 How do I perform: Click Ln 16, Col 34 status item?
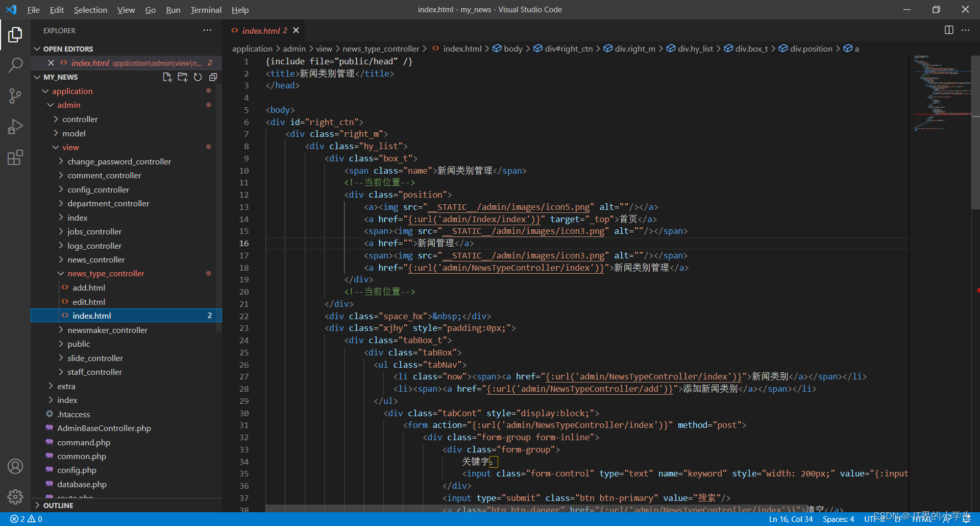tap(791, 519)
